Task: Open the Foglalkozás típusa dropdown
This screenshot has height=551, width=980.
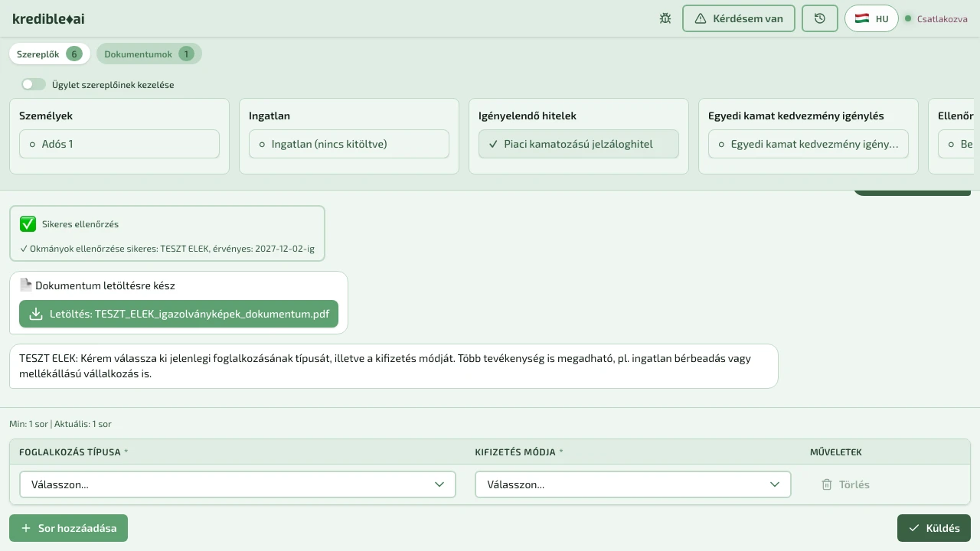Action: pyautogui.click(x=237, y=484)
